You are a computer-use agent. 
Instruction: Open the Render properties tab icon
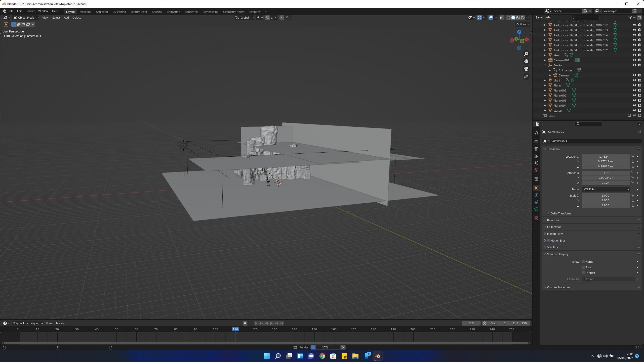point(536,142)
